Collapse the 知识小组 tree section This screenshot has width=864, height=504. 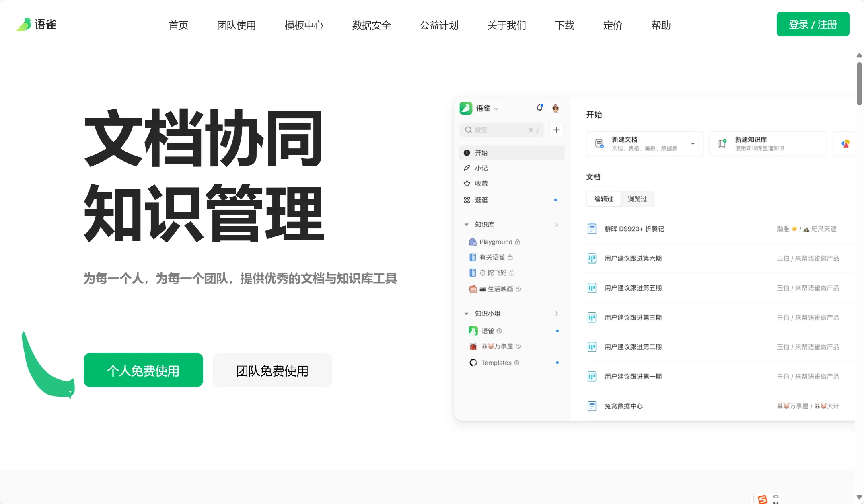(x=466, y=313)
